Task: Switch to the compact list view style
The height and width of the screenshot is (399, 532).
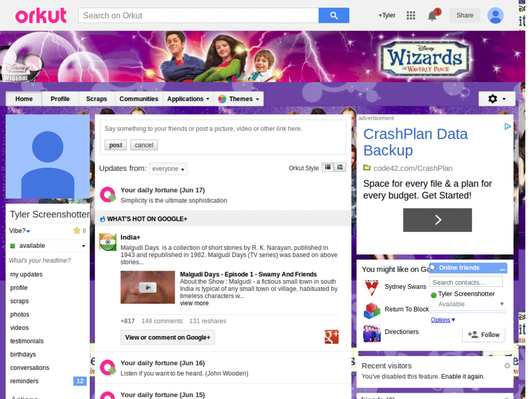Action: 340,167
